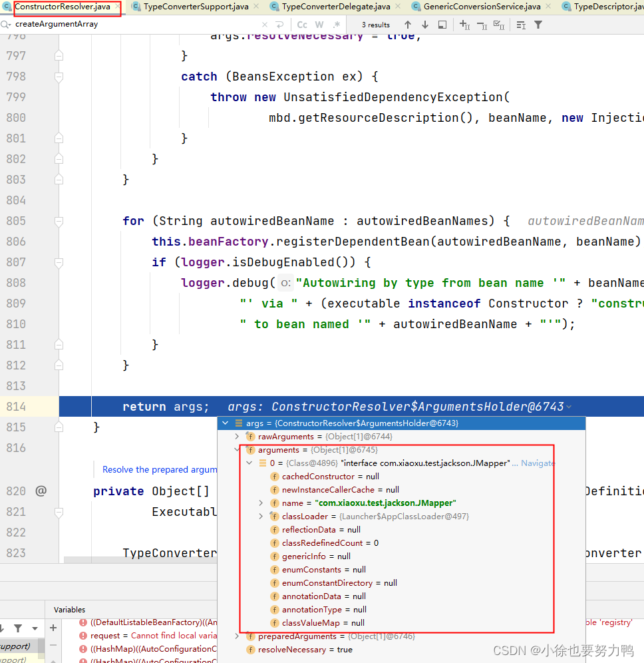Go to previous search occurrence arrow
This screenshot has width=644, height=663.
coord(408,25)
